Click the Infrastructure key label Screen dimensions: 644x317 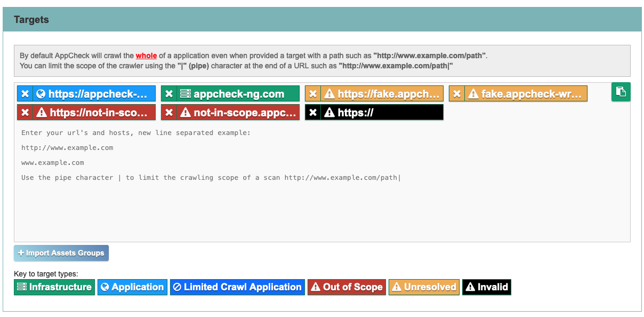click(x=54, y=287)
